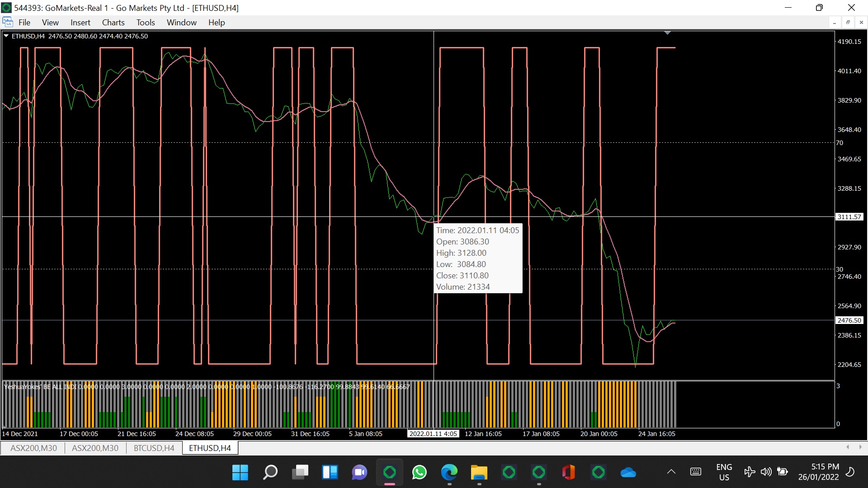The width and height of the screenshot is (868, 488).
Task: Show hidden system tray icons chevron
Action: pos(671,472)
